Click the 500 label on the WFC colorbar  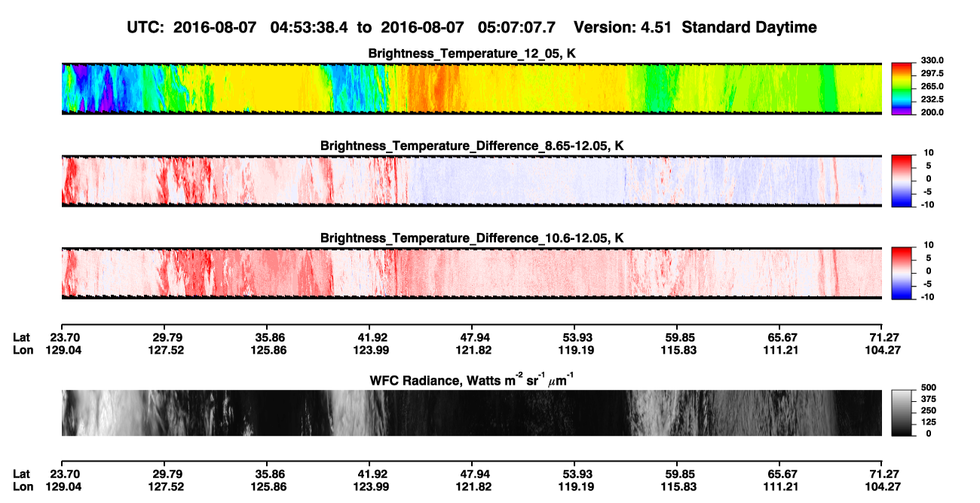(929, 387)
